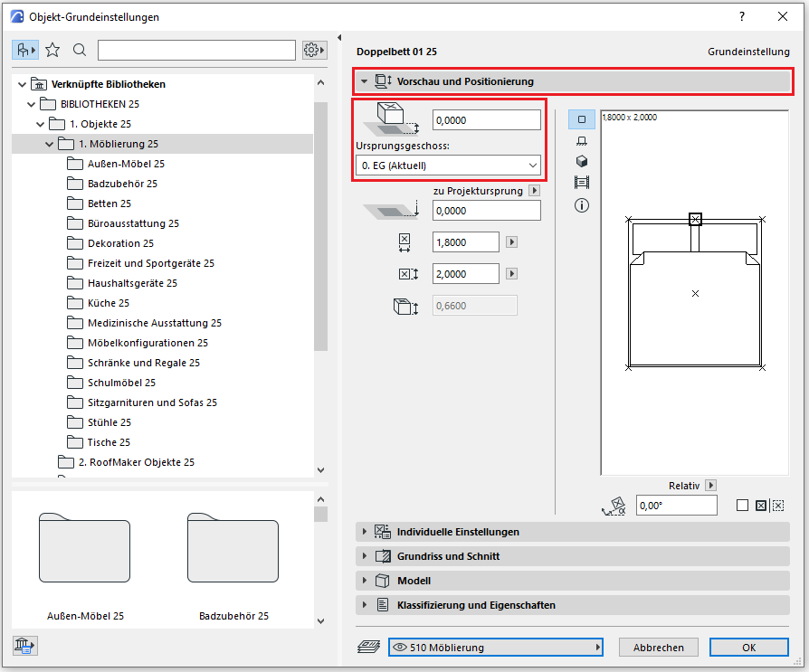
Task: Toggle the empty mirror checkbox beside angle
Action: [742, 506]
